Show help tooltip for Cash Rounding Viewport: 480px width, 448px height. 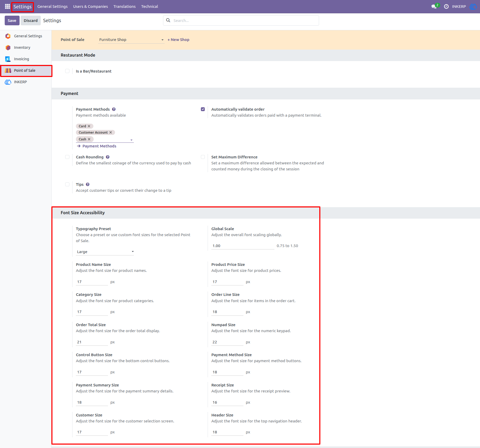108,157
